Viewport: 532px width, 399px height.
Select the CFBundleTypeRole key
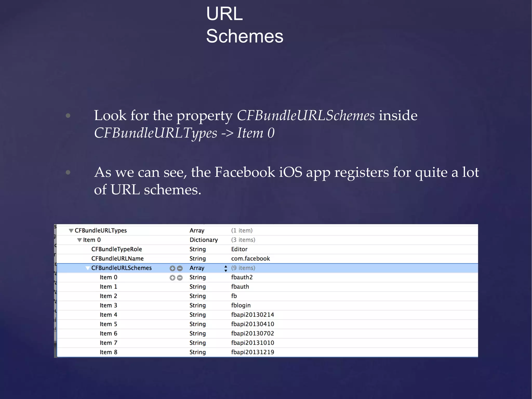click(117, 249)
